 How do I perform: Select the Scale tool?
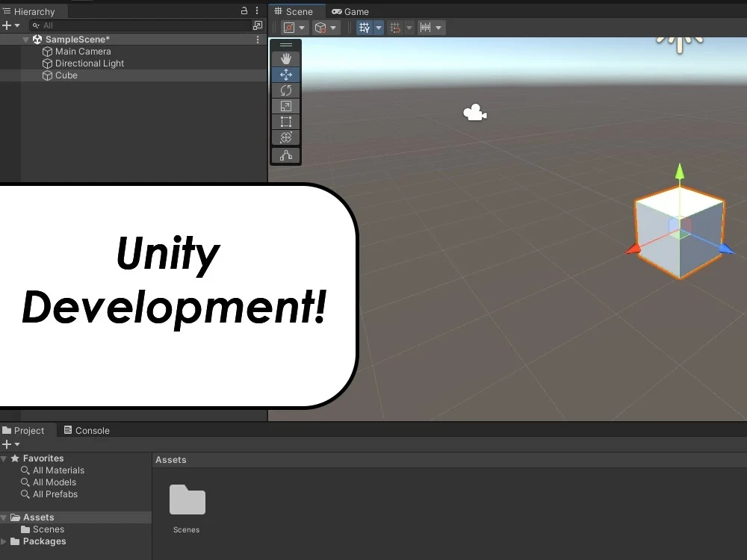click(x=286, y=105)
